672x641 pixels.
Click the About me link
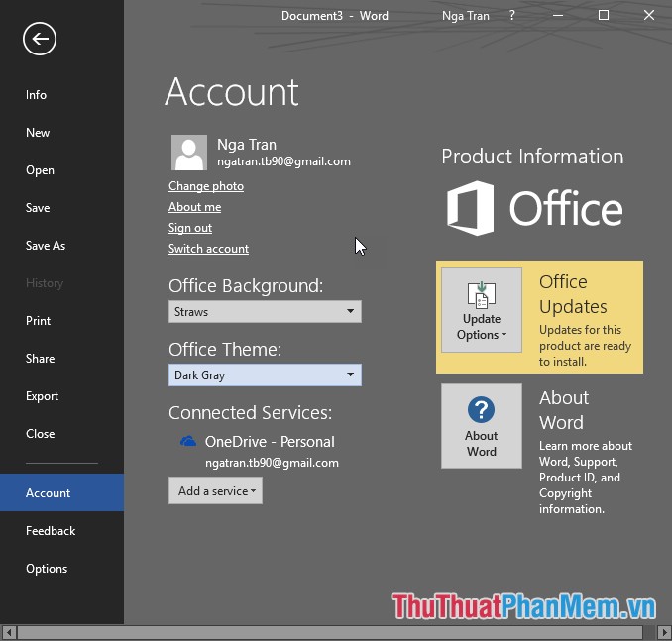tap(194, 207)
